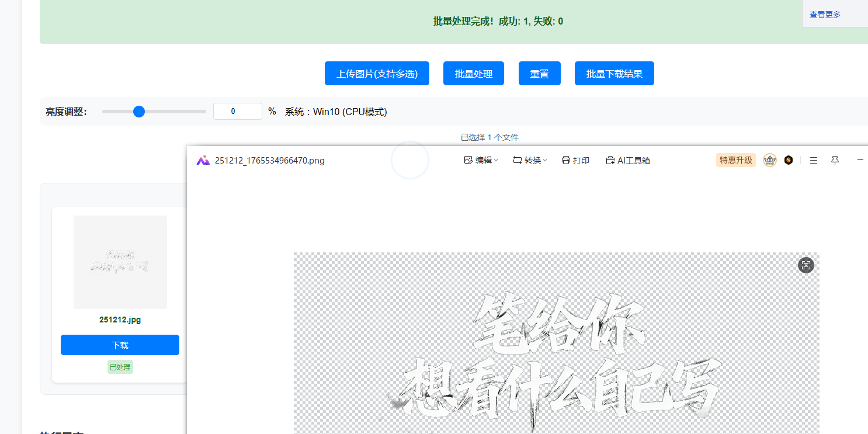Click the image viewer app logo icon
868x434 pixels.
[203, 161]
